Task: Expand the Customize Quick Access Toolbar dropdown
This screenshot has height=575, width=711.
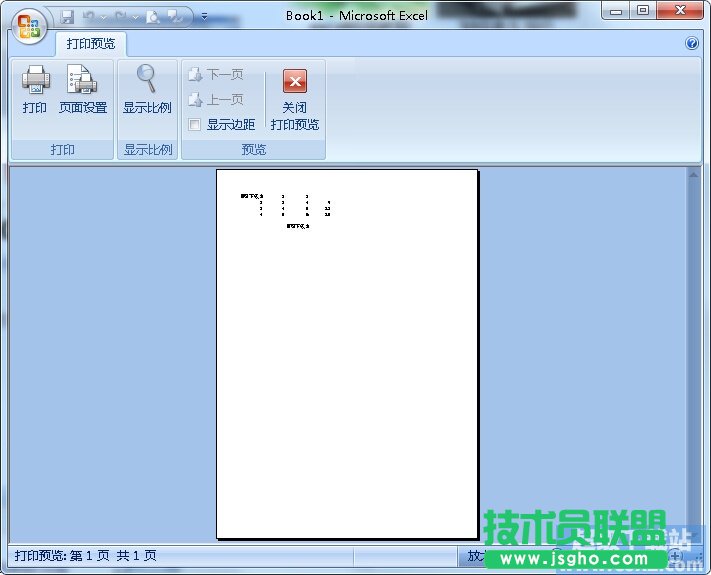Action: [x=204, y=16]
